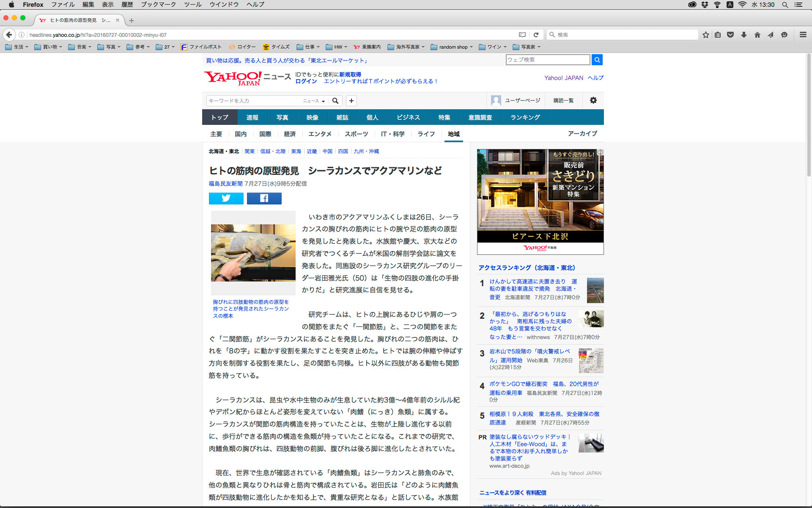Click into the キーワードを入力 search field
The image size is (812, 508).
point(253,101)
